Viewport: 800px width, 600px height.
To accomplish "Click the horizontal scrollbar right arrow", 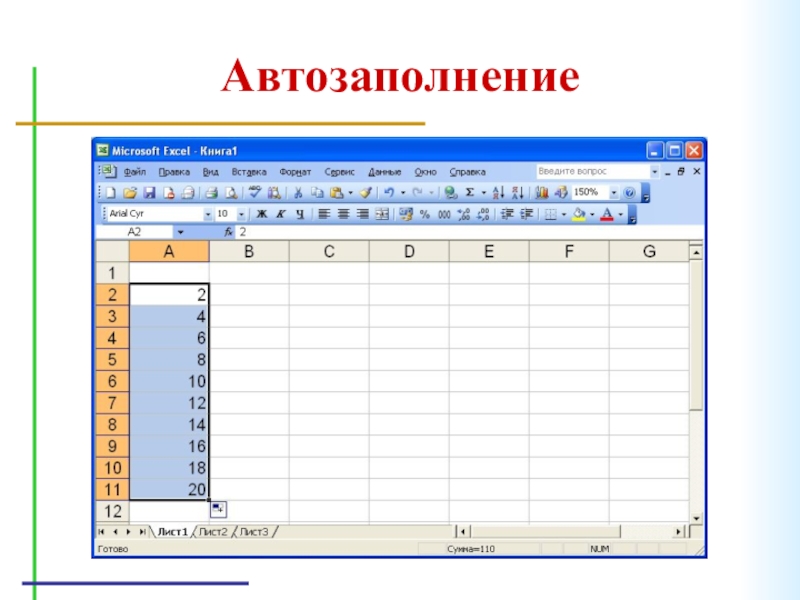I will tap(678, 532).
